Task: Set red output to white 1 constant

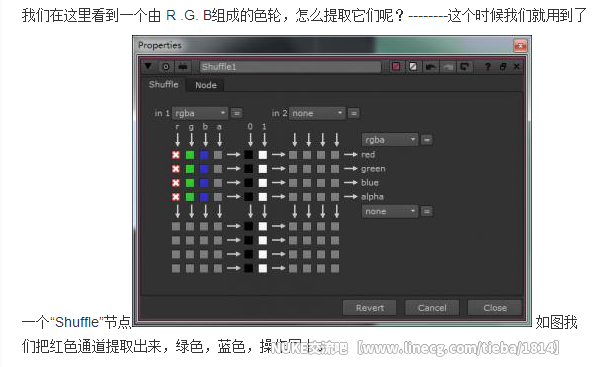Action: (x=263, y=155)
